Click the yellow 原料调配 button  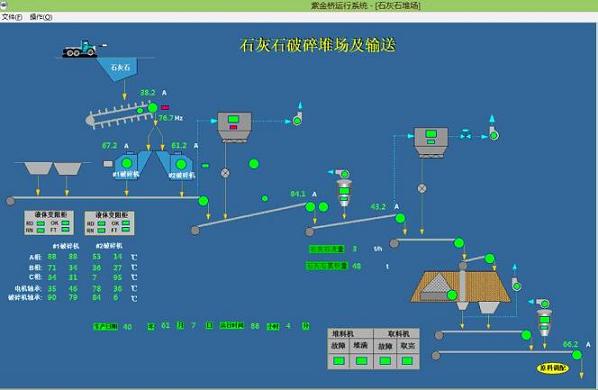click(552, 368)
